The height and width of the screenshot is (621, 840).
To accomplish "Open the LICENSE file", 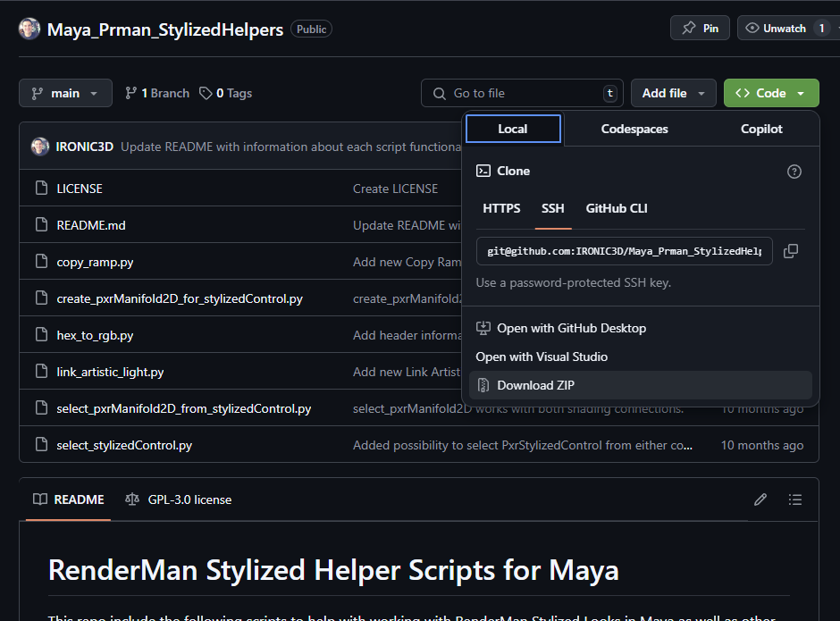I will point(80,189).
